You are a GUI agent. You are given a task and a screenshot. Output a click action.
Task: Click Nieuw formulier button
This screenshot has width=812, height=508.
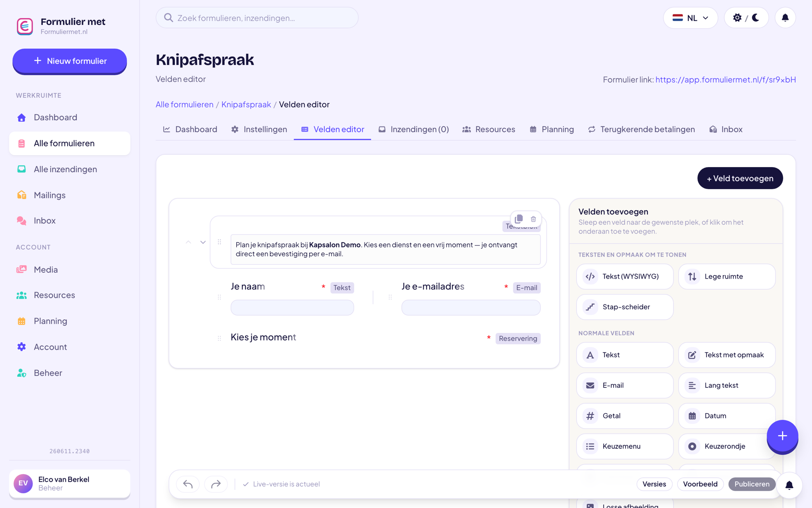coord(69,61)
